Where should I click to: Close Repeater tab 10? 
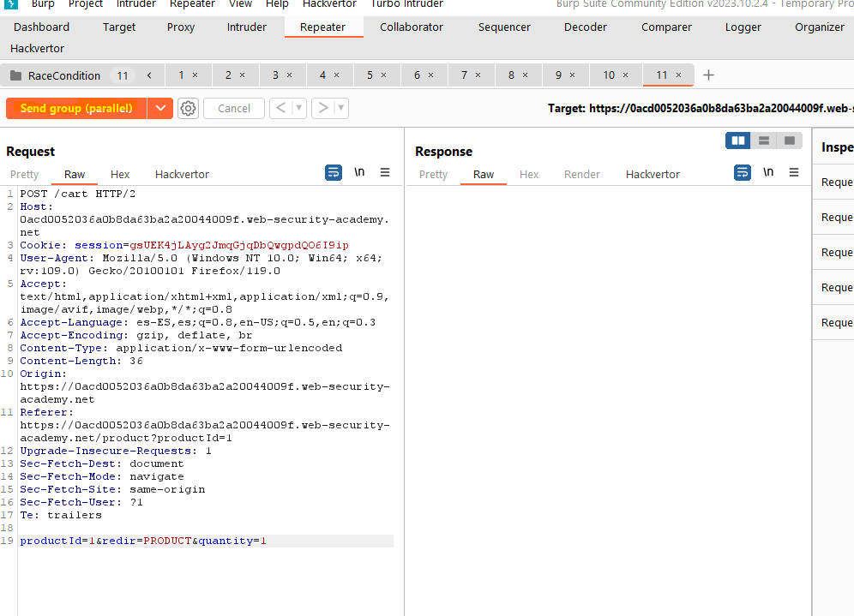[625, 75]
